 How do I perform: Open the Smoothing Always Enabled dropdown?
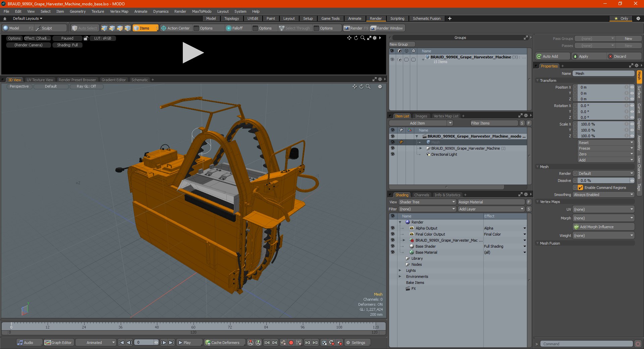[603, 195]
